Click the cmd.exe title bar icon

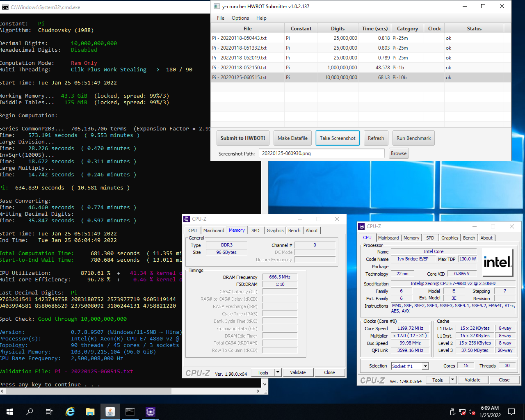tap(5, 7)
